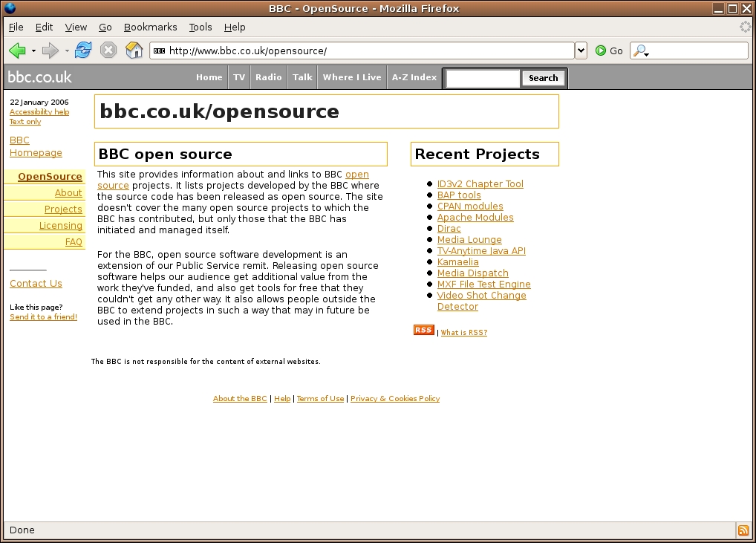Click the search engine magnifier icon
The width and height of the screenshot is (756, 543).
coord(639,51)
